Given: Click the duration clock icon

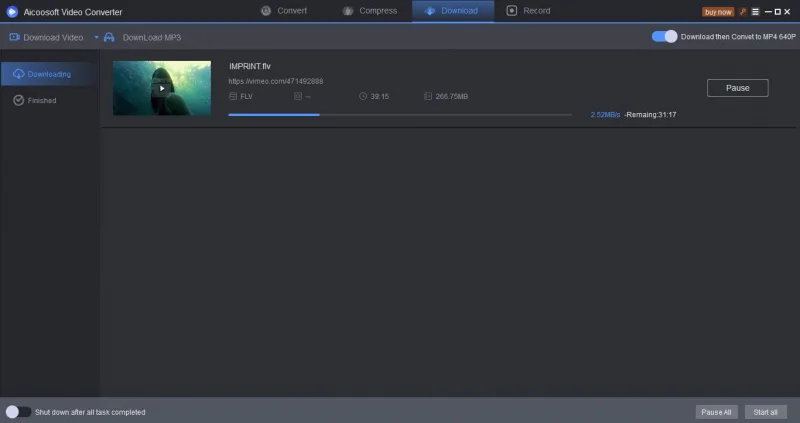Looking at the screenshot, I should pyautogui.click(x=363, y=96).
